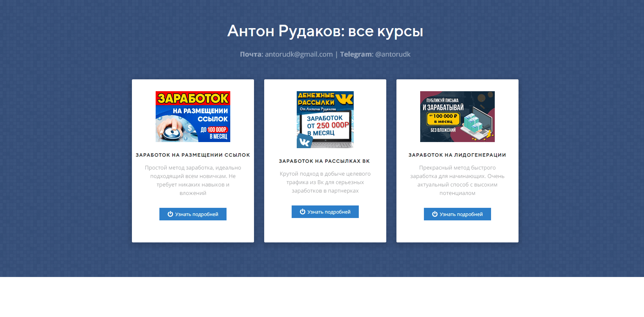Click the page title 'Антон Рудаков: все курсы'
This screenshot has height=317, width=644.
tap(325, 31)
